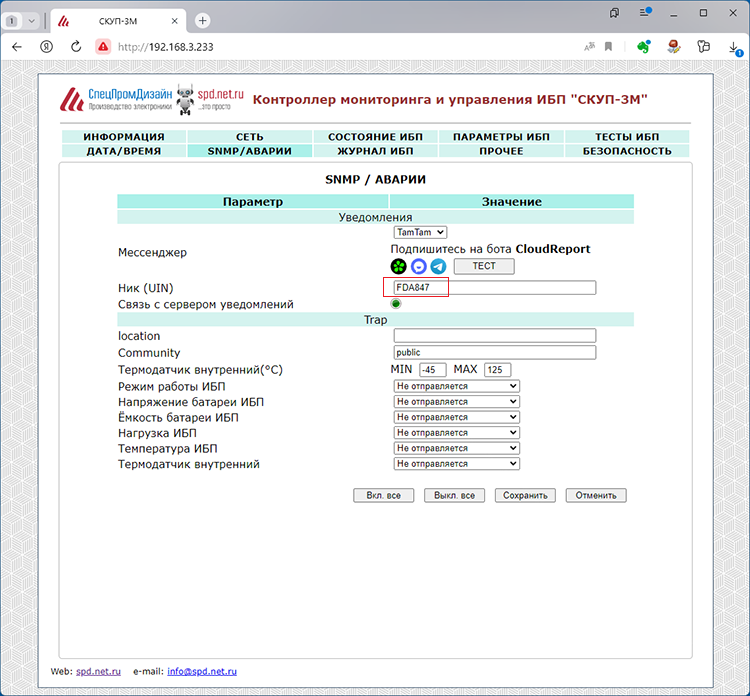Expand the Нагрузка ИБП trap dropdown

click(456, 433)
